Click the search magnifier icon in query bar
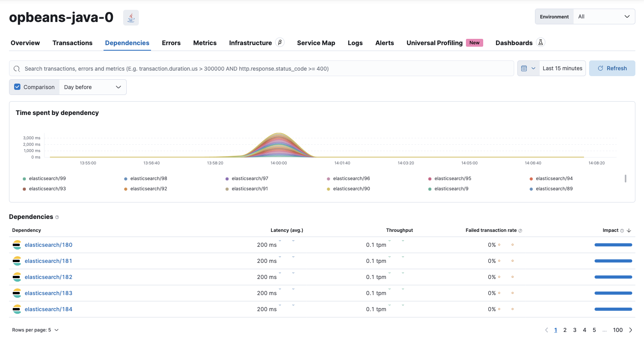 [16, 69]
